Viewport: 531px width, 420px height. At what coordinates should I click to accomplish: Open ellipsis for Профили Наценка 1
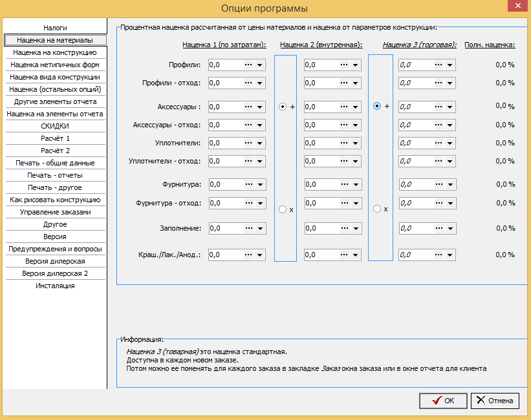[248, 65]
